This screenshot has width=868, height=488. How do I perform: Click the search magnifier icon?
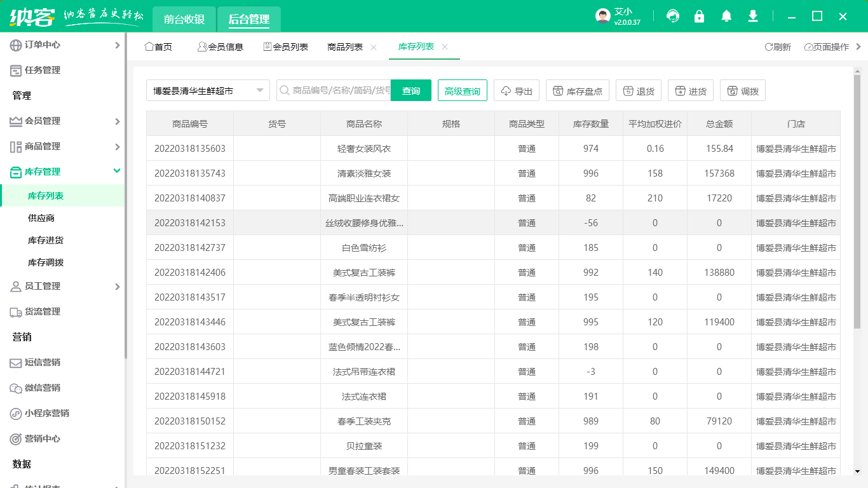coord(284,91)
